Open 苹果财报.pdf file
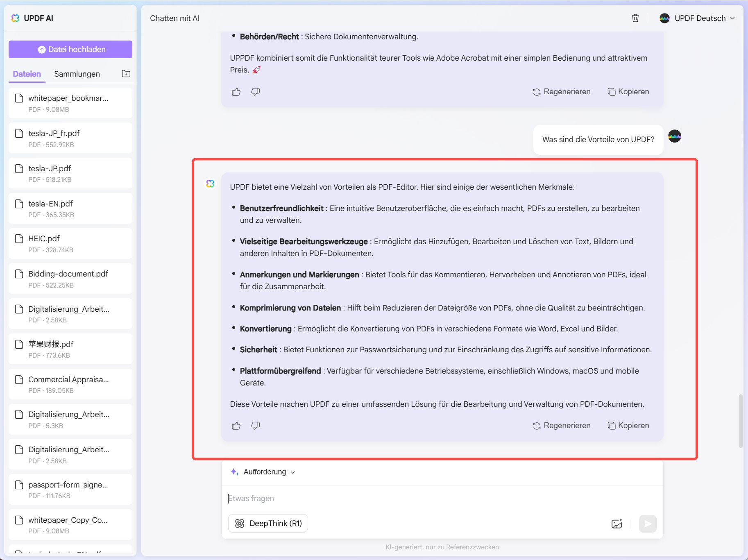 (70, 349)
